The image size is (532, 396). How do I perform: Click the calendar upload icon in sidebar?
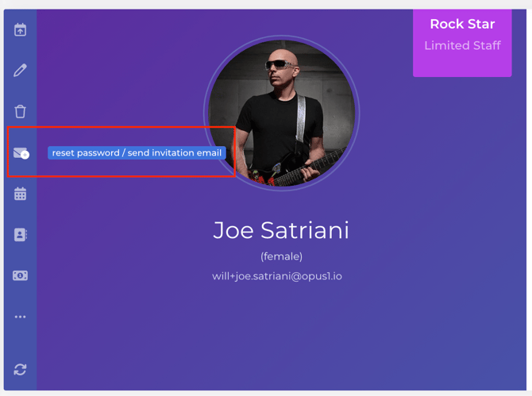coord(20,29)
